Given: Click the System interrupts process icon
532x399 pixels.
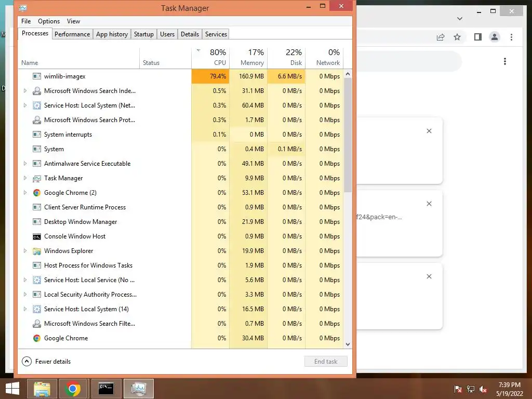Looking at the screenshot, I should click(x=37, y=135).
